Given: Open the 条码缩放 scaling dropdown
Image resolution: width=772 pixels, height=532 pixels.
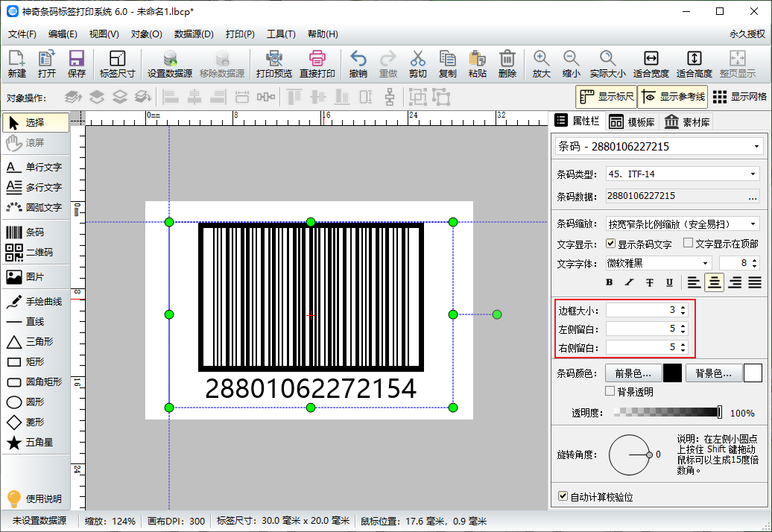Looking at the screenshot, I should point(683,224).
